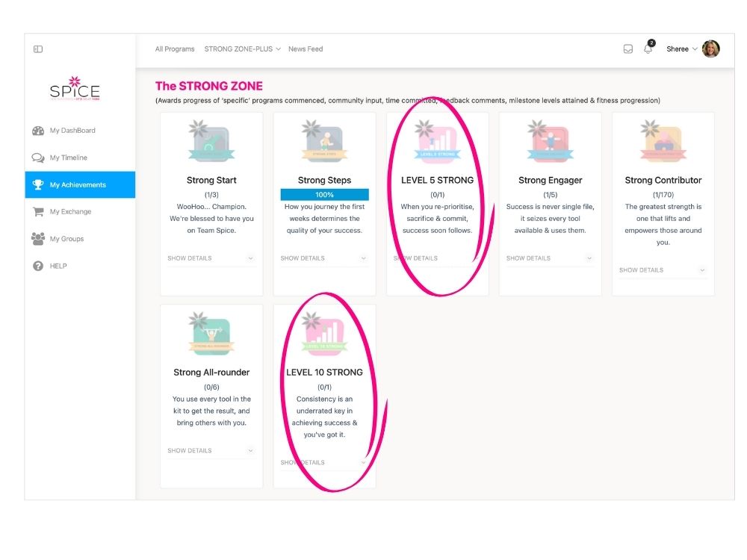
Task: Click the My Groups people icon
Action: point(38,239)
